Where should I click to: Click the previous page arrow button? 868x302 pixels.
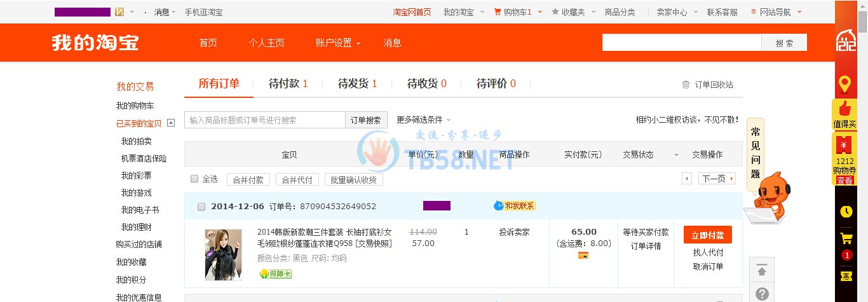click(687, 179)
